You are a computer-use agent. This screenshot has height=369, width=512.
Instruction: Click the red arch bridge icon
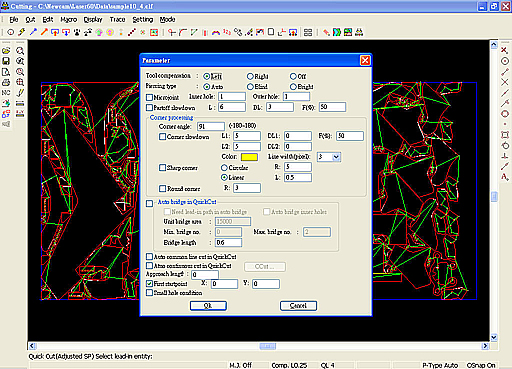click(x=216, y=32)
